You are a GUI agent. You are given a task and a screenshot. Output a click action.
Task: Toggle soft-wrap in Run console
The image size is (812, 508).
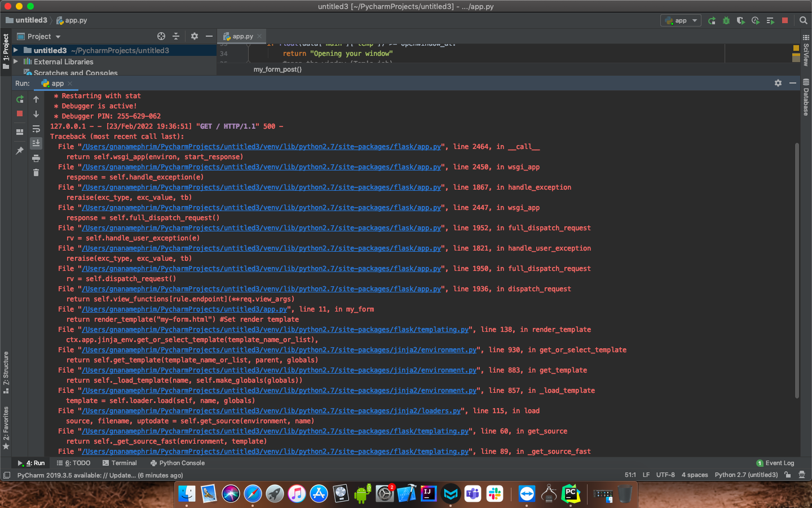coord(36,129)
